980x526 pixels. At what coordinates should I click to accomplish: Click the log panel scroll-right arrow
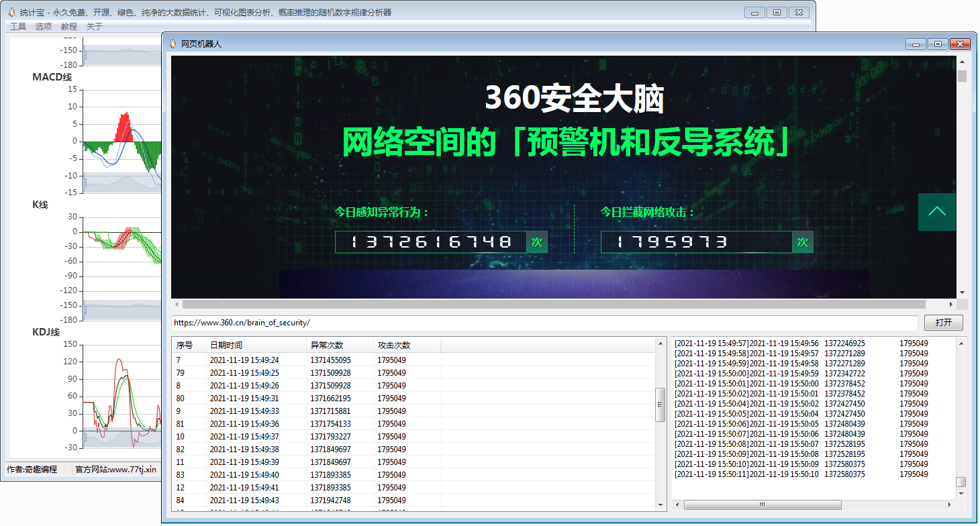(949, 505)
